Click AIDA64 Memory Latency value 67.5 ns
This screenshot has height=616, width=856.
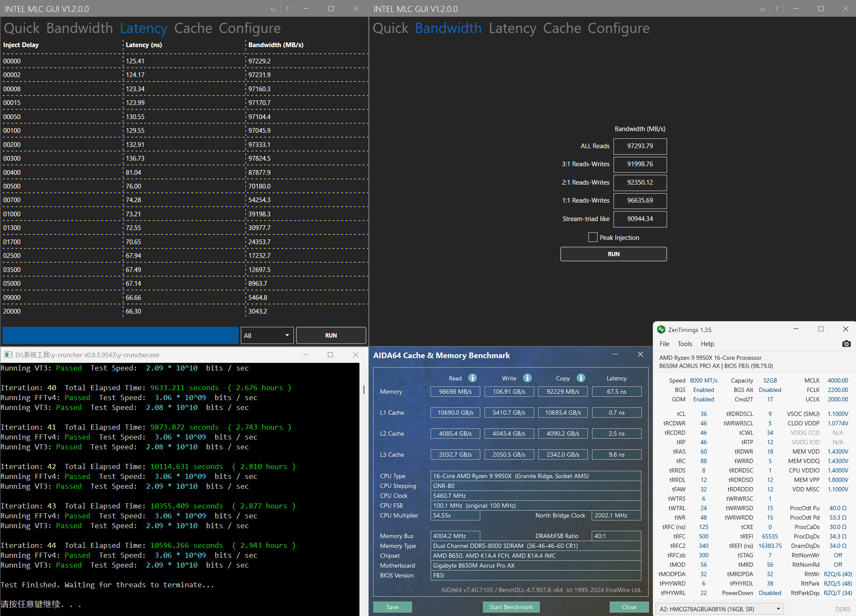(617, 392)
